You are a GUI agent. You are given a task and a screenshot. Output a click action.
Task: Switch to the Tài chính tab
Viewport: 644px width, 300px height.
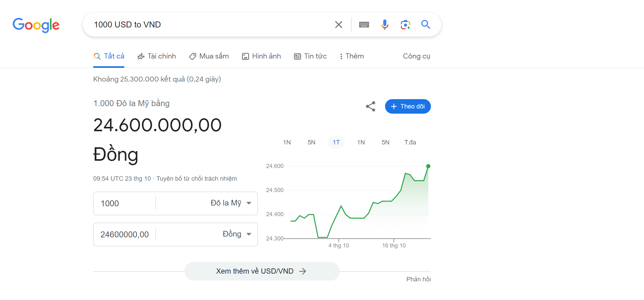click(x=157, y=56)
